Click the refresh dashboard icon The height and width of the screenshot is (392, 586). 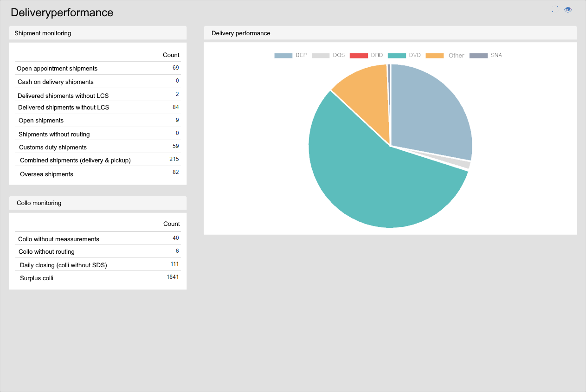(x=555, y=9)
